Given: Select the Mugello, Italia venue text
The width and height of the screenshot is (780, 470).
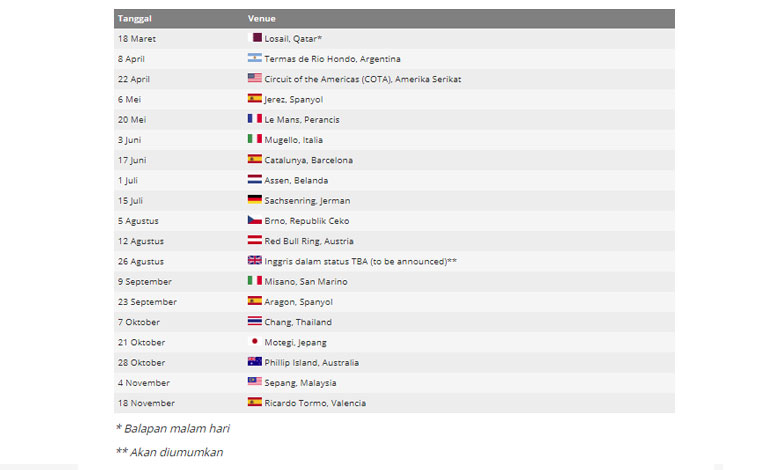Looking at the screenshot, I should tap(293, 140).
